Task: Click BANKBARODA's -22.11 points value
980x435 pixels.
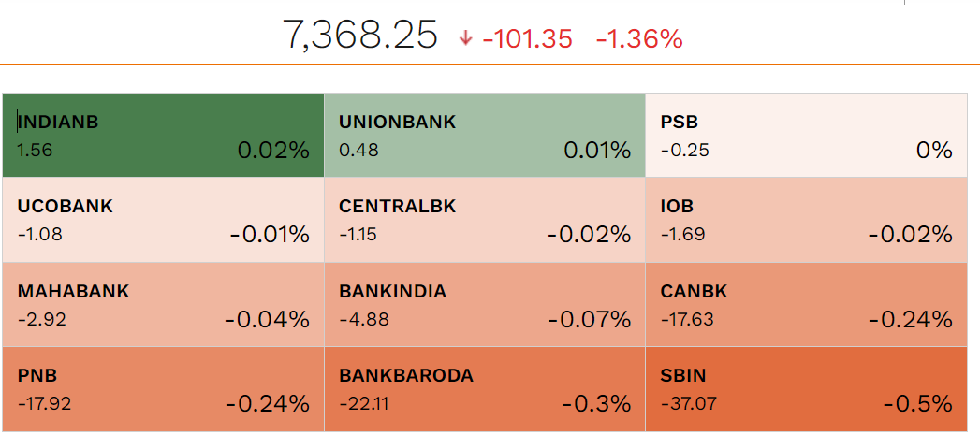Action: (359, 403)
